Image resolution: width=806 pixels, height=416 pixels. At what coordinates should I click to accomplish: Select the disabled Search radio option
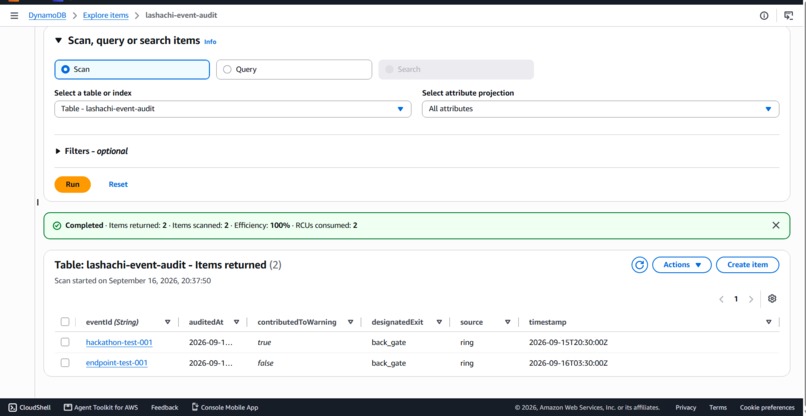pos(456,69)
